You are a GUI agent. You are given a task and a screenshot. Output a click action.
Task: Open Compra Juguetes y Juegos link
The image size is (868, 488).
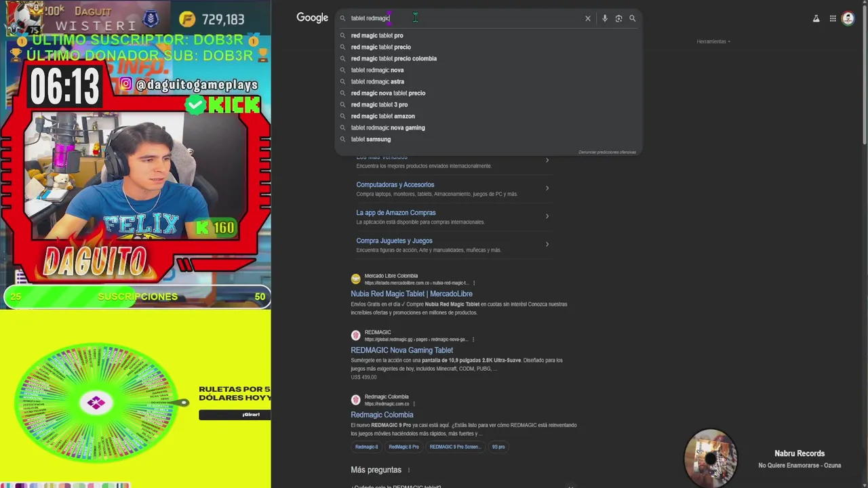pos(394,241)
